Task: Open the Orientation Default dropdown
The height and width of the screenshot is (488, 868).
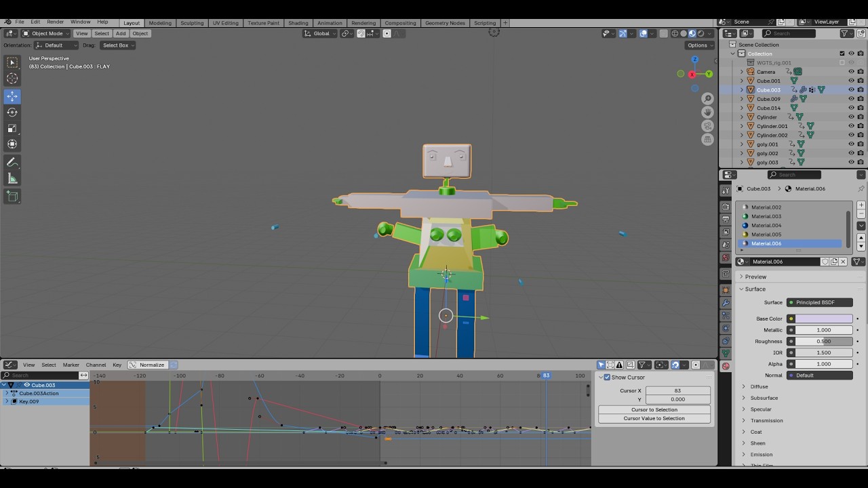Action: [56, 45]
